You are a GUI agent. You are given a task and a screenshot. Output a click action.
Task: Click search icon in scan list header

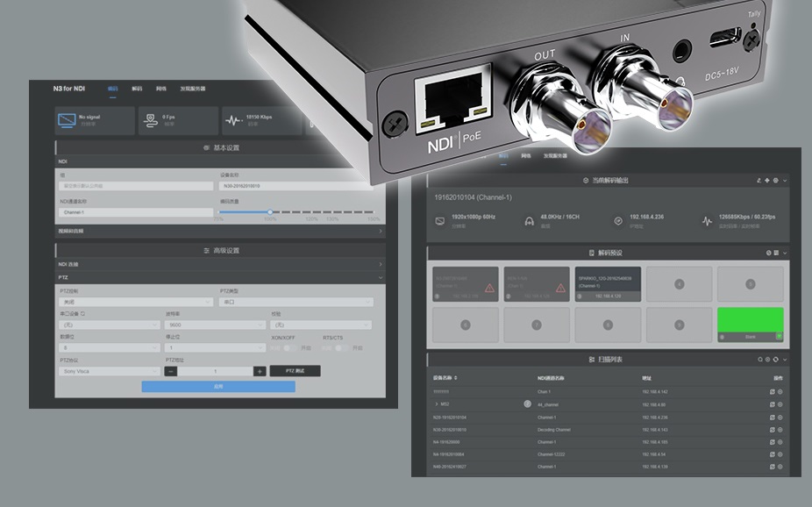point(760,360)
